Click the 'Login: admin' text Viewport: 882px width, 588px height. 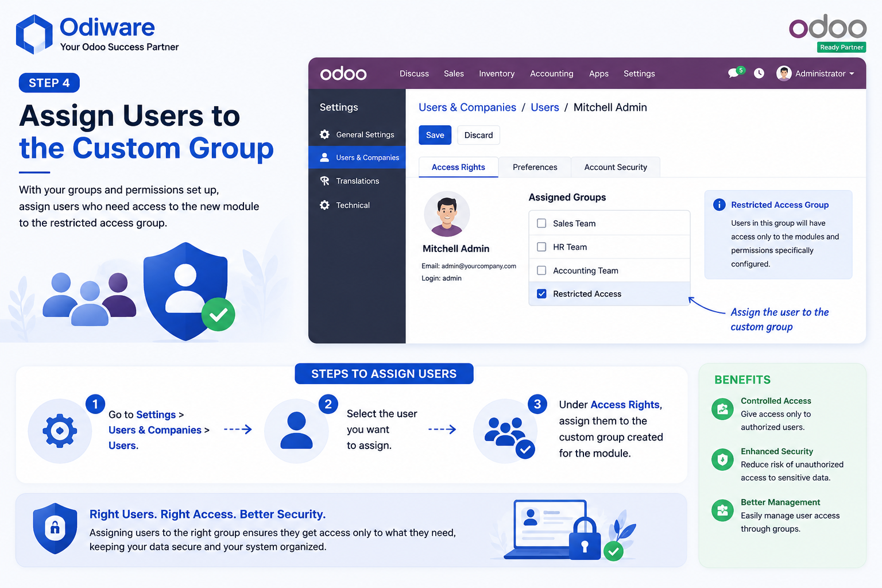click(442, 278)
